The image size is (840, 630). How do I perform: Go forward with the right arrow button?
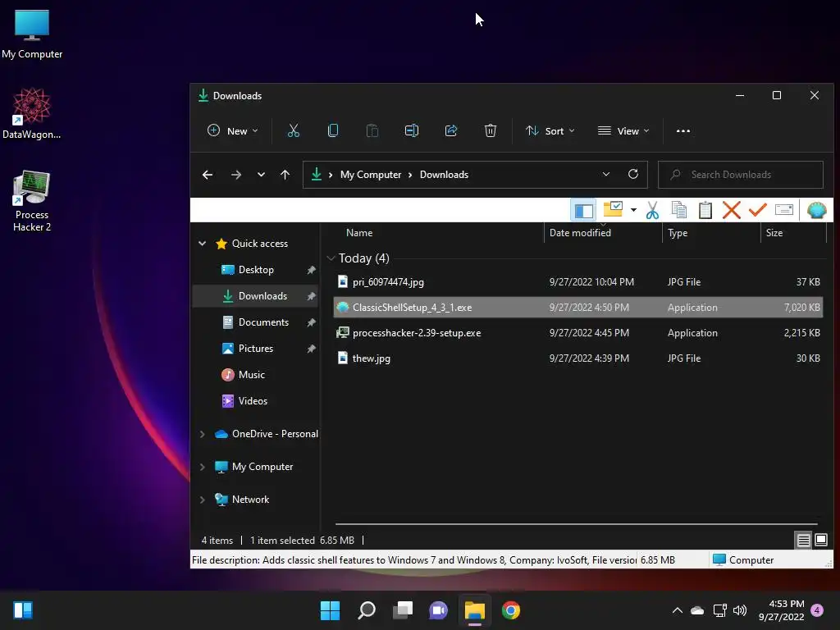point(235,175)
